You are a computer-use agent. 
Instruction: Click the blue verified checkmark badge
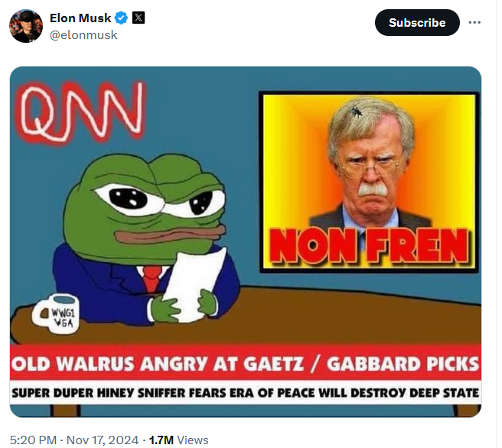click(122, 18)
